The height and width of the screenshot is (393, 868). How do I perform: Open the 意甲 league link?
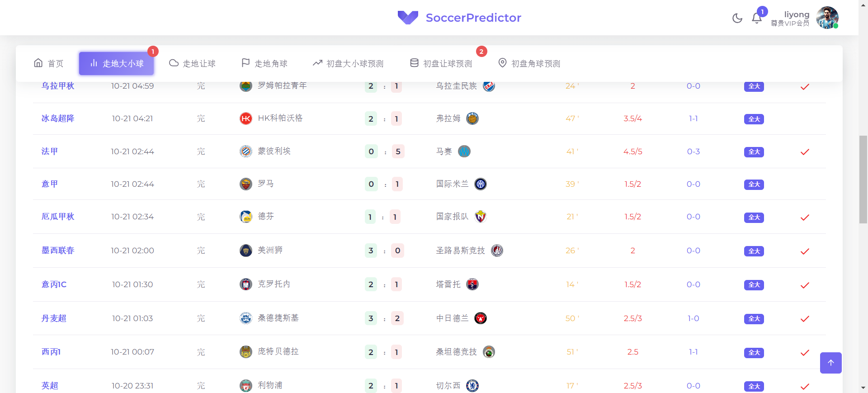pos(50,184)
